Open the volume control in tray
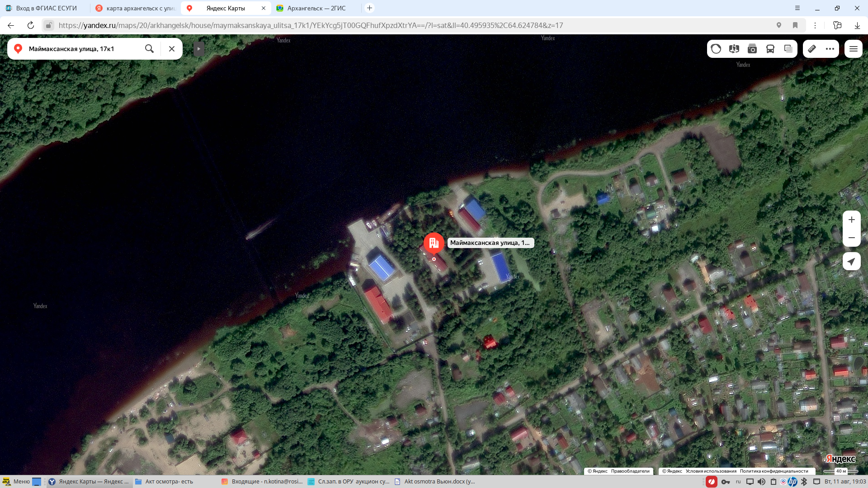 point(762,482)
